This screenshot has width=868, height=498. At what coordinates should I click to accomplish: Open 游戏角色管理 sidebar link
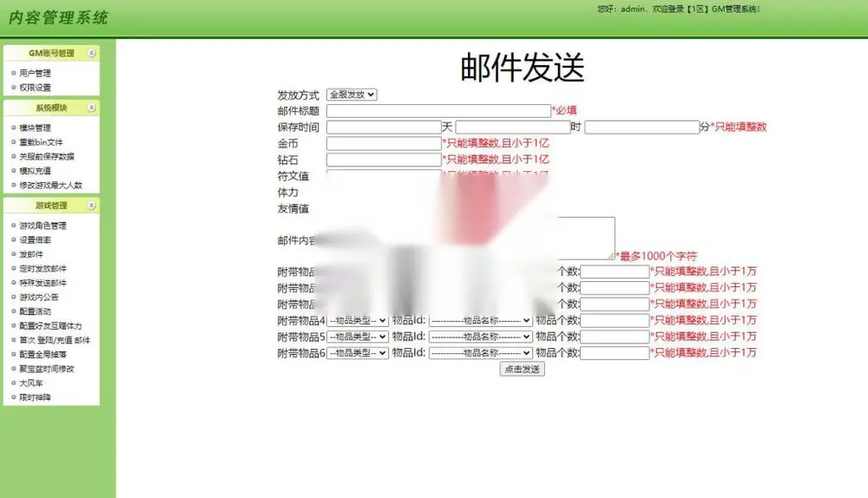pyautogui.click(x=43, y=226)
